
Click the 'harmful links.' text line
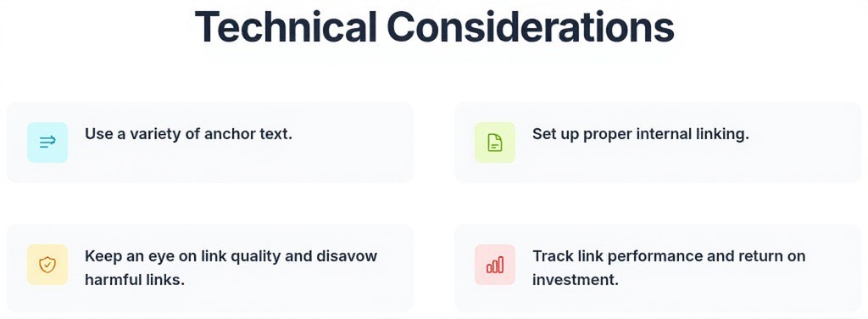click(x=135, y=280)
